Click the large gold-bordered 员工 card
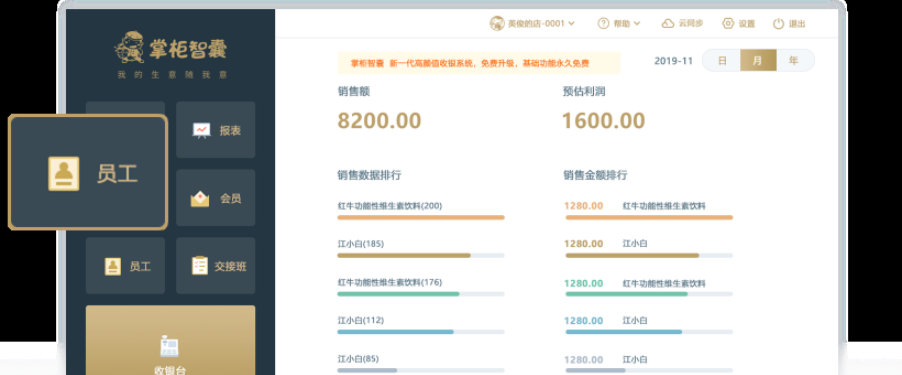This screenshot has width=902, height=375. point(88,173)
